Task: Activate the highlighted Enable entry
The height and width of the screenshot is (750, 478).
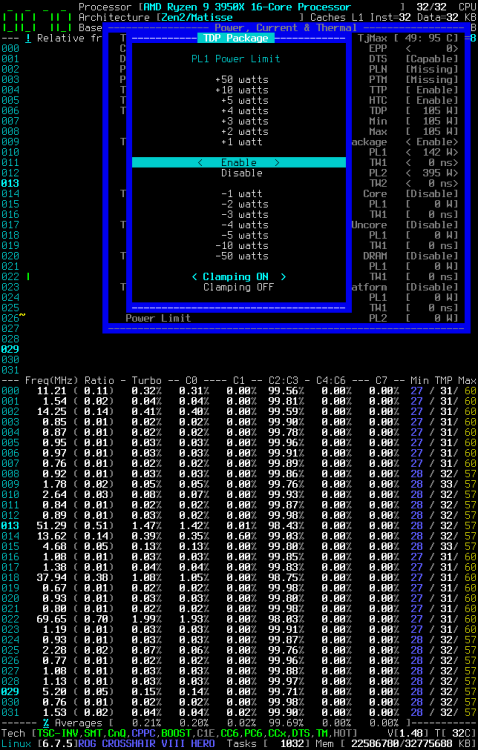Action: (239, 163)
